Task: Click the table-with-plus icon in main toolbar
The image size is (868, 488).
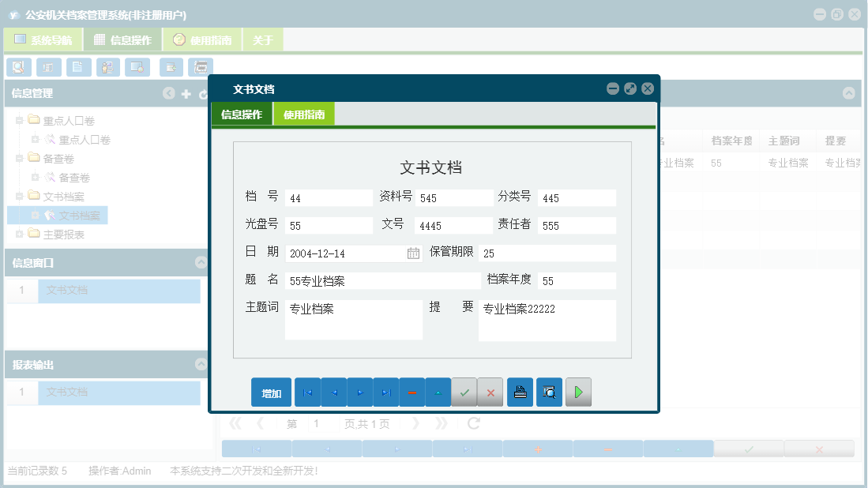Action: pos(171,67)
